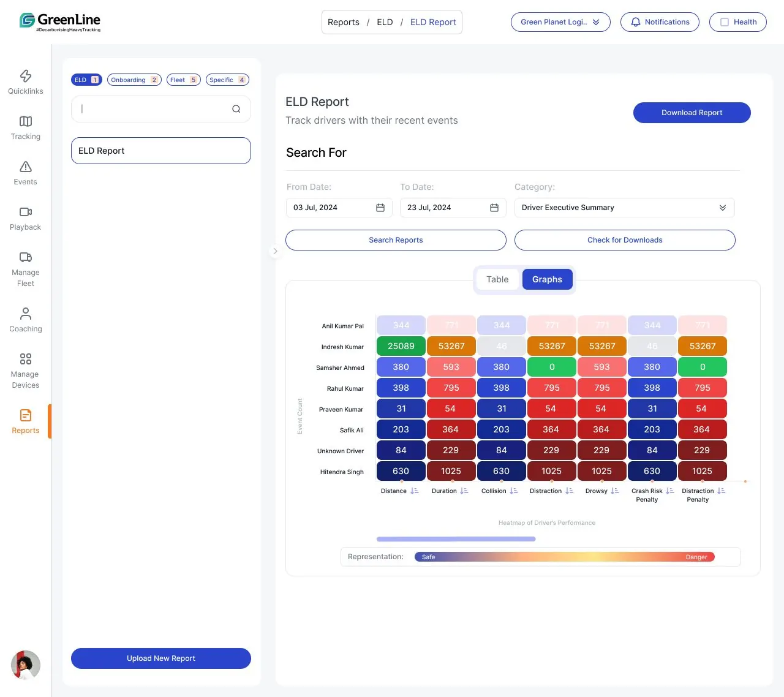Screen dimensions: 784x697
Task: Click the search magnifier icon
Action: point(236,109)
